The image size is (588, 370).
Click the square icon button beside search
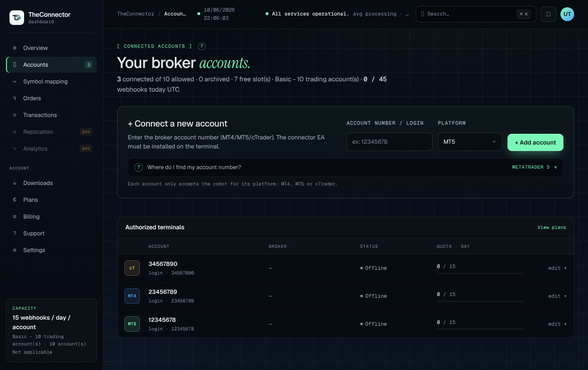click(x=548, y=14)
